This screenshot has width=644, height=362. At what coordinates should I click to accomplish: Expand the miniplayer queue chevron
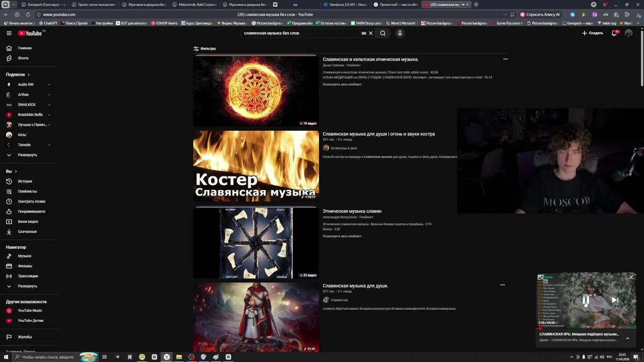click(627, 338)
